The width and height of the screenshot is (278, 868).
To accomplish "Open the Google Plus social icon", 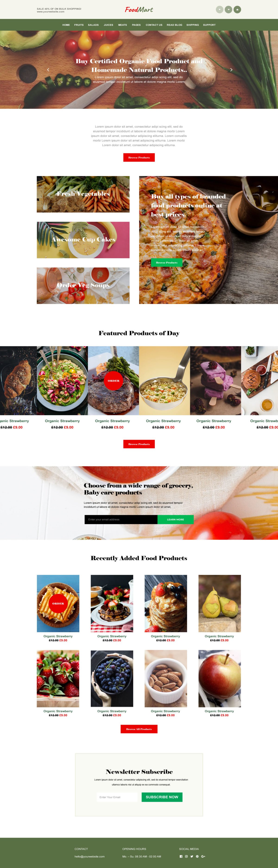I will 203,856.
